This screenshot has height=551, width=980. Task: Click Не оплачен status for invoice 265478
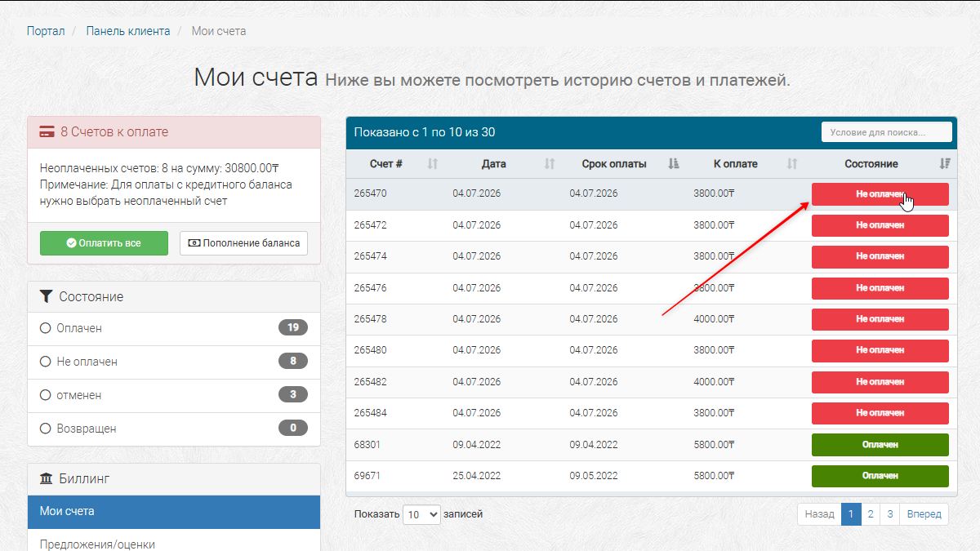tap(880, 319)
